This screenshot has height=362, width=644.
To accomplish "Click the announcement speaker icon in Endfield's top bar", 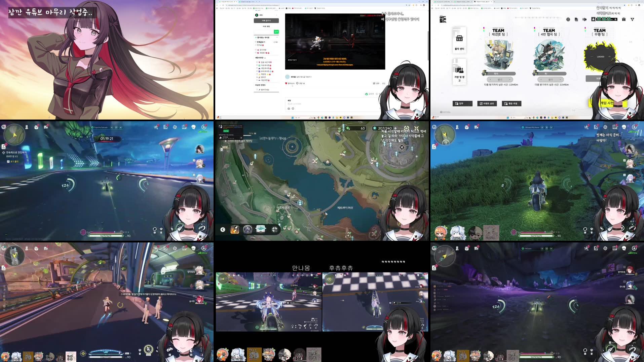I will [585, 20].
